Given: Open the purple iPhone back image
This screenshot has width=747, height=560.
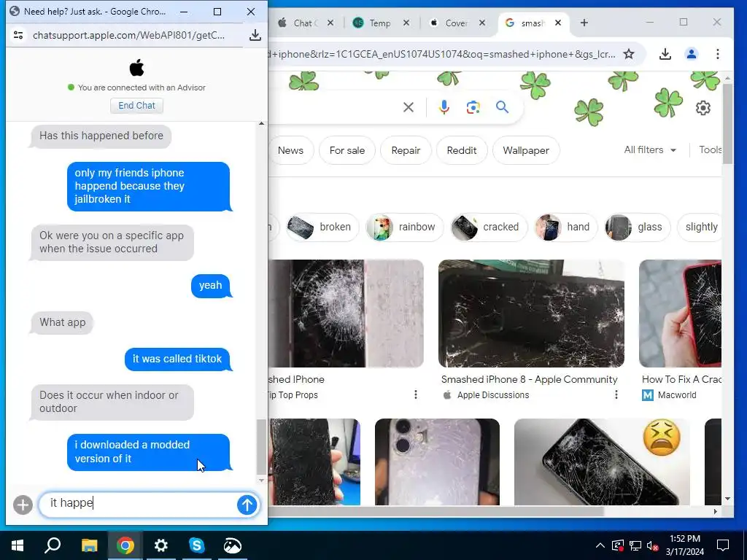Looking at the screenshot, I should [x=437, y=462].
